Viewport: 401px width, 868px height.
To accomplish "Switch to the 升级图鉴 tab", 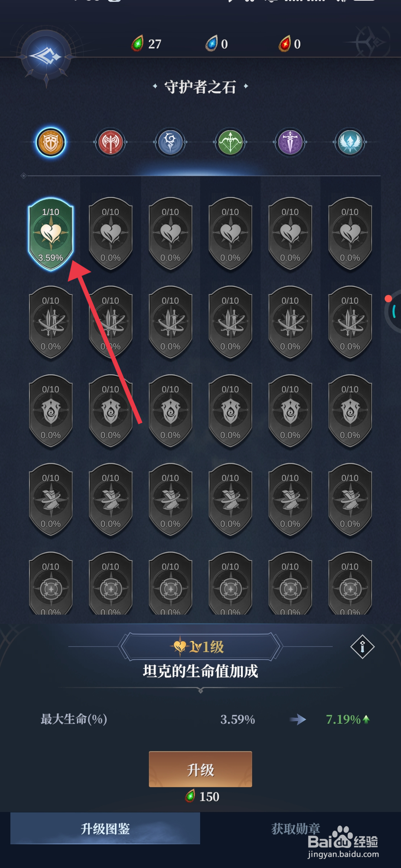I will (105, 828).
